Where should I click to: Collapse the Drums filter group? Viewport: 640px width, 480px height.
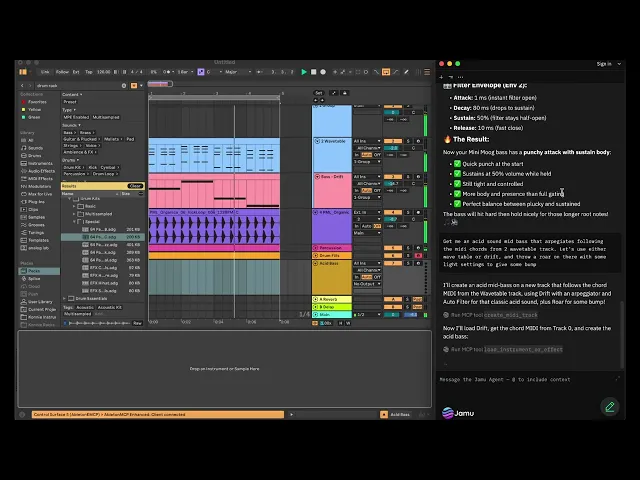click(x=70, y=160)
